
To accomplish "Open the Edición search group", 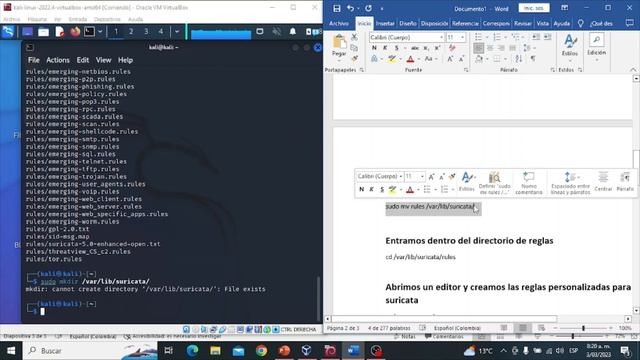I will point(596,45).
